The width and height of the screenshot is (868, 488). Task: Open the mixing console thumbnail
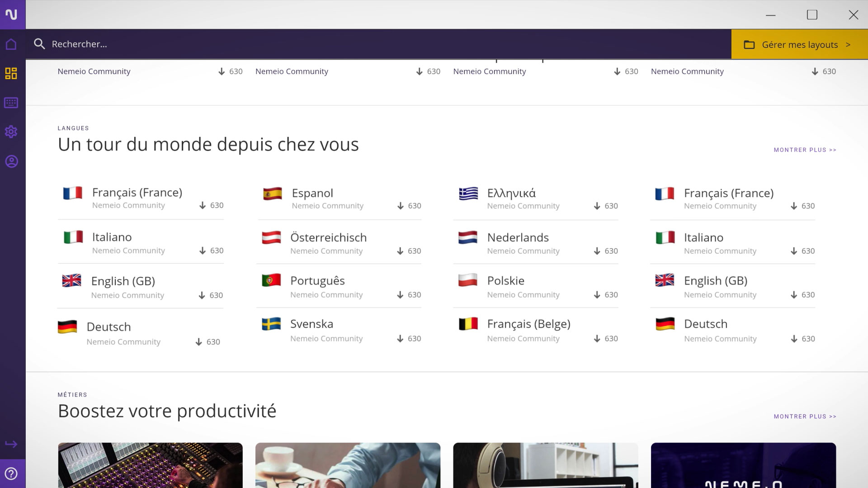coord(151,465)
